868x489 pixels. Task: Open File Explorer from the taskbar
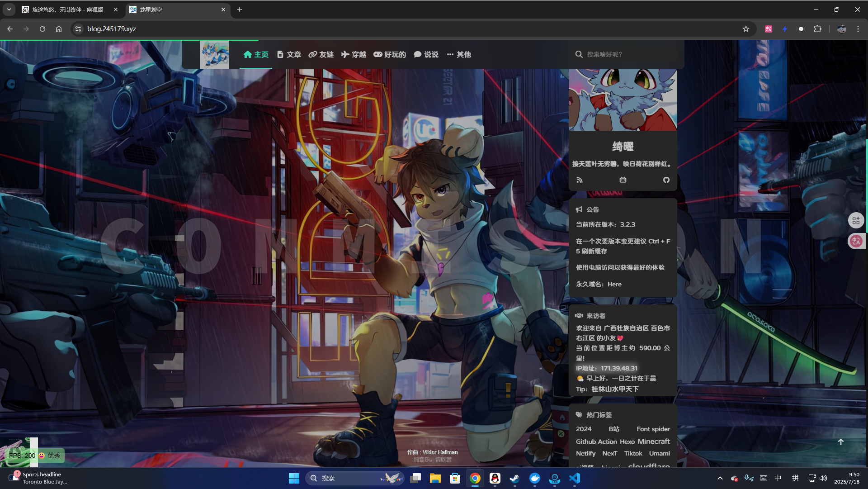pos(435,478)
